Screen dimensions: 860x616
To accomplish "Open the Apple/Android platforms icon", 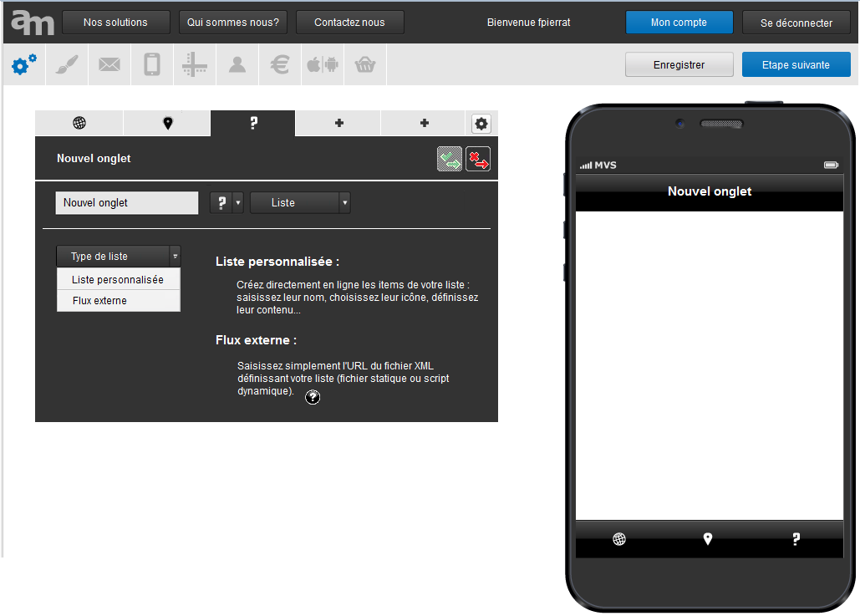I will click(x=323, y=64).
